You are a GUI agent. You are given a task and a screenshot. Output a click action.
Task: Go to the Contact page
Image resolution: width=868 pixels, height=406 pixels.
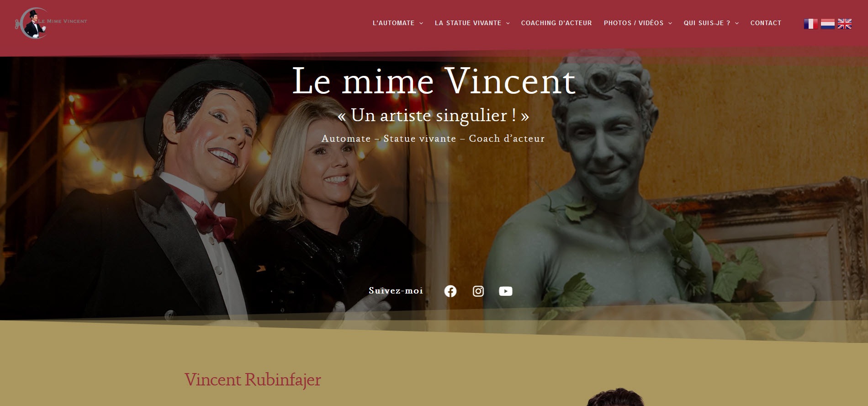(x=766, y=23)
